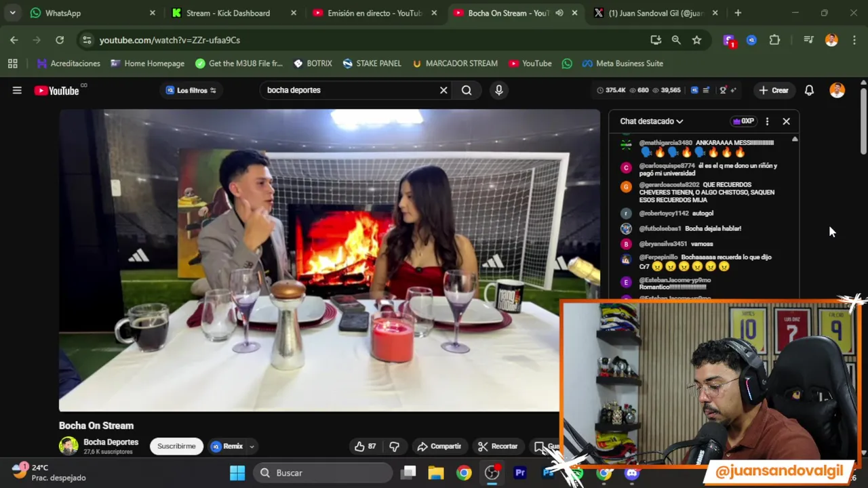Image resolution: width=868 pixels, height=488 pixels.
Task: Open Los filtros options
Action: 191,90
